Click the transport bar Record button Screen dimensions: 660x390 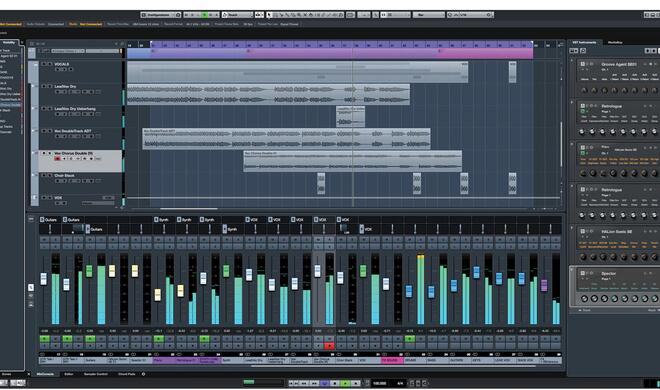tap(356, 383)
